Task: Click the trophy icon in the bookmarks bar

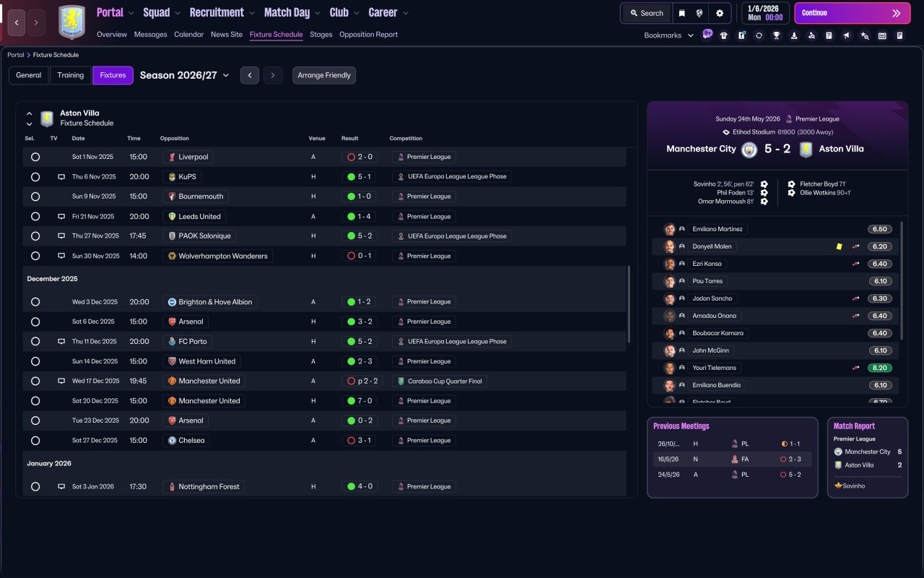Action: [x=777, y=35]
